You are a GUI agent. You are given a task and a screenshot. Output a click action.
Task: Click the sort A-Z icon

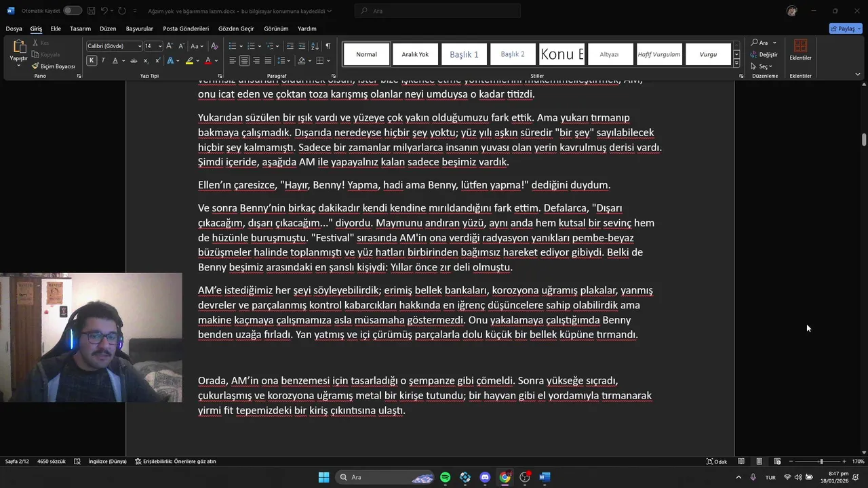pyautogui.click(x=315, y=45)
